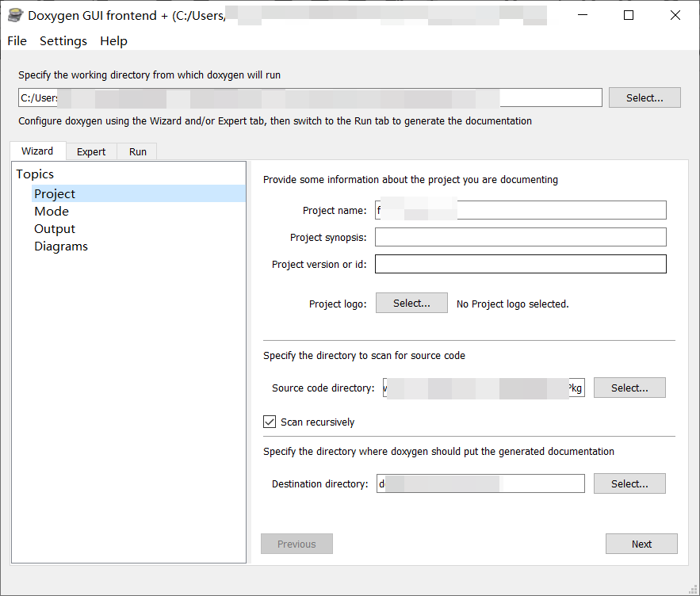Open the Help menu
The width and height of the screenshot is (700, 596).
coord(113,41)
